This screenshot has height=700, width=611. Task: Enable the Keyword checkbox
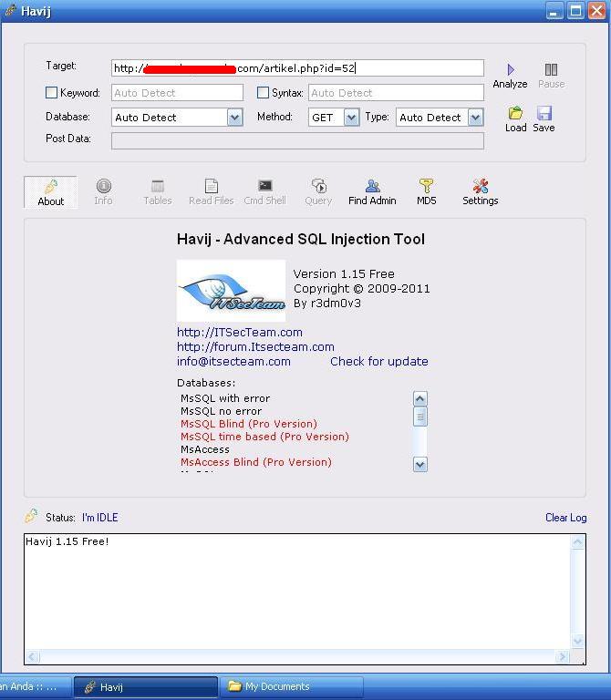point(51,92)
